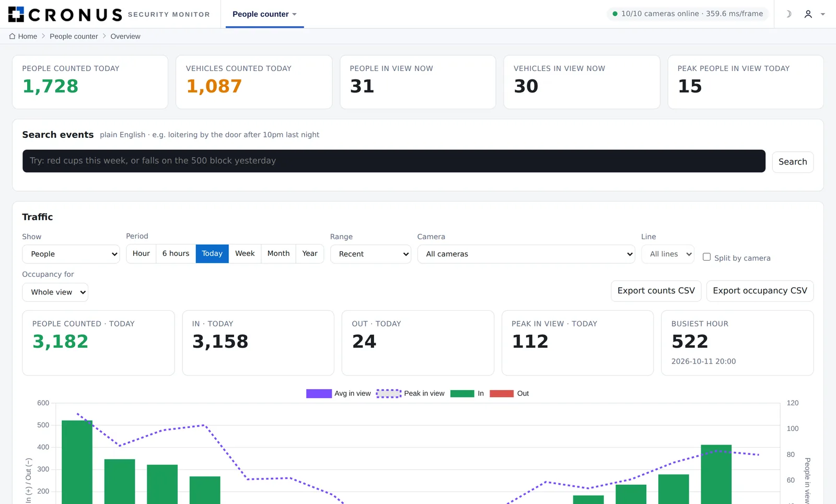Open the Range dropdown set to Recent
Viewport: 836px width, 504px height.
coord(370,254)
